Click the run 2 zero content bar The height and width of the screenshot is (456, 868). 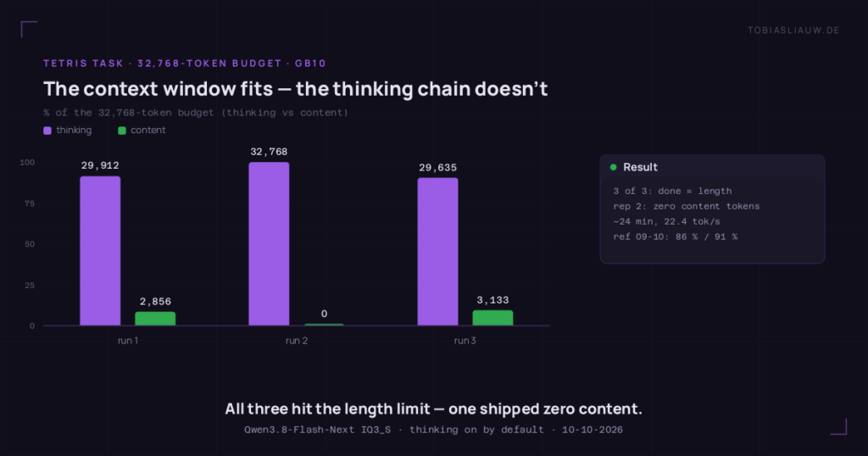pyautogui.click(x=324, y=325)
